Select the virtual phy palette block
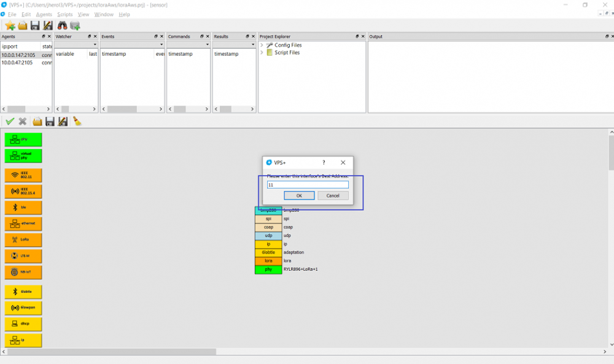This screenshot has width=614, height=364. point(23,156)
